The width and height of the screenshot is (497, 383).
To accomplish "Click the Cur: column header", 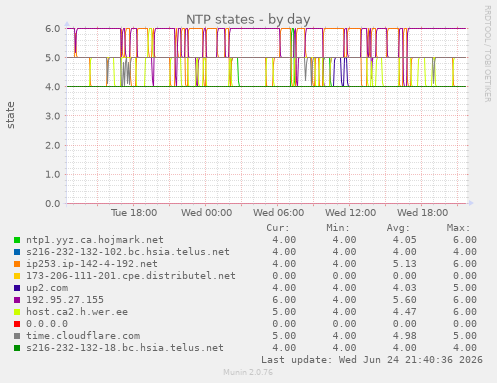I will 278,228.
